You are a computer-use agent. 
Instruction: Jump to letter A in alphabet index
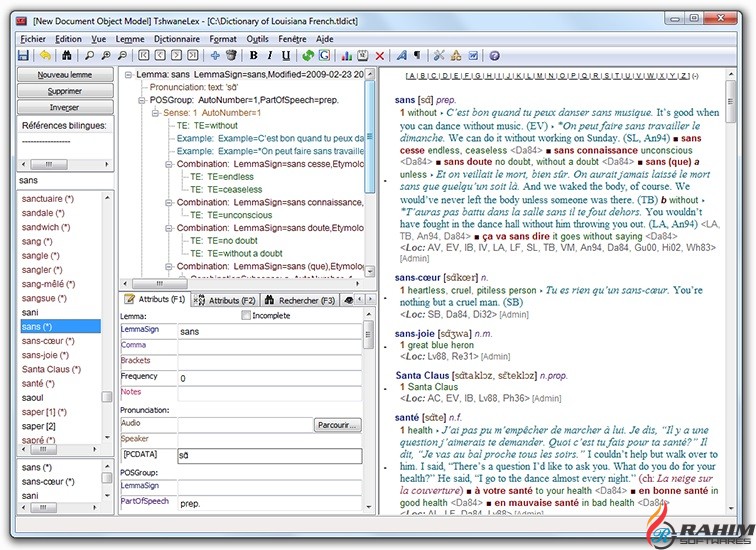click(411, 76)
